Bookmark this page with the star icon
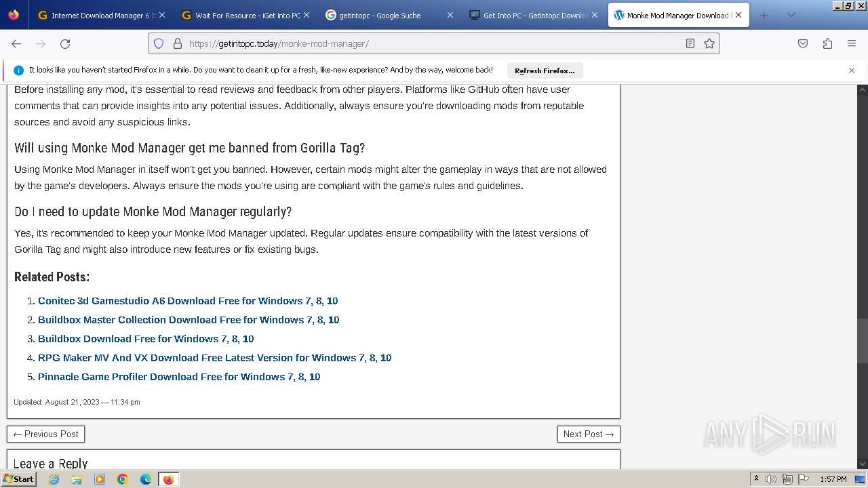Viewport: 868px width, 488px height. [709, 43]
